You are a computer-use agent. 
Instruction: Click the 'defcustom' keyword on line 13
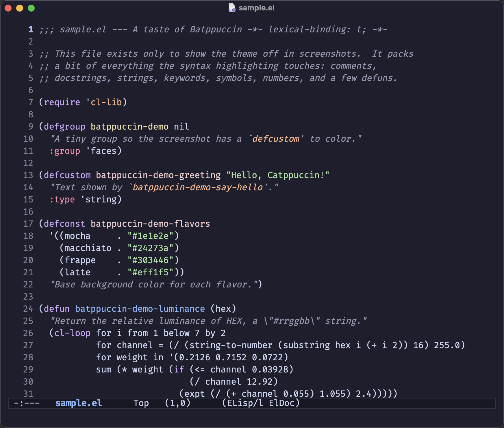tap(67, 175)
